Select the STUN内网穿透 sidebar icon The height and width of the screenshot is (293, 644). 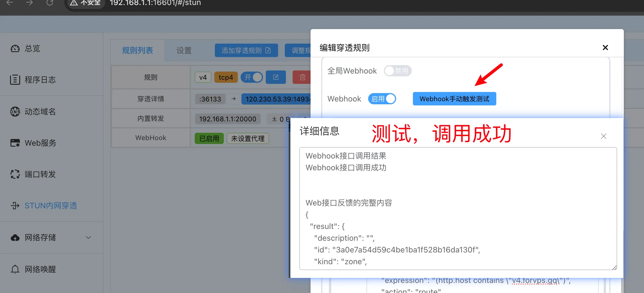(x=15, y=206)
